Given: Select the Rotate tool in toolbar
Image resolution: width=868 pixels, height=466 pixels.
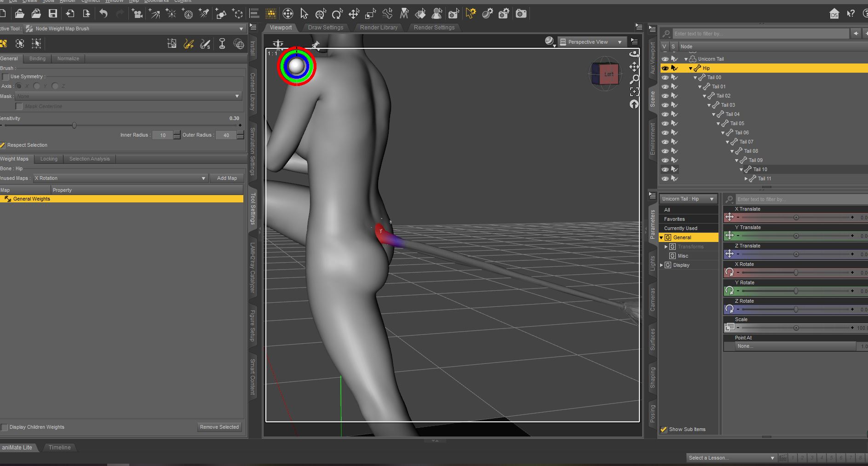Looking at the screenshot, I should pos(337,14).
